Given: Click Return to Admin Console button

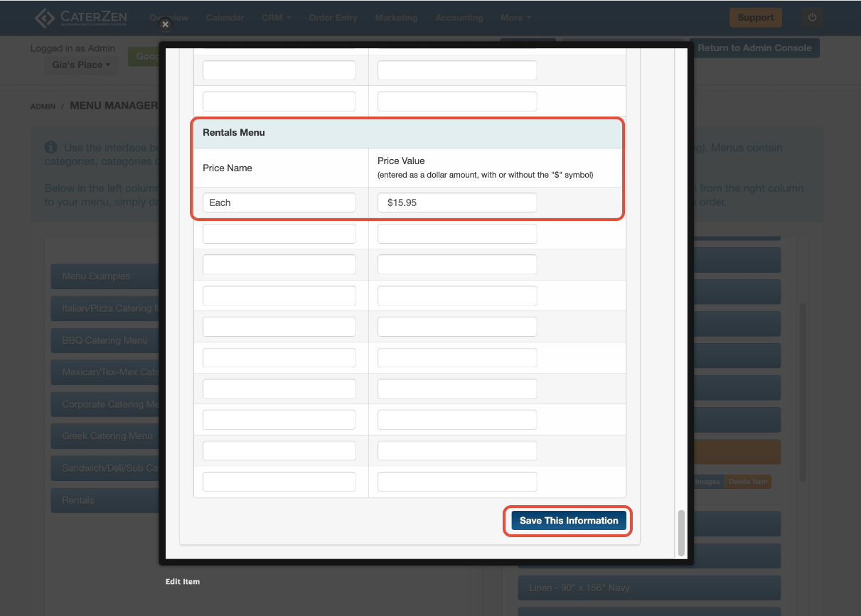Looking at the screenshot, I should [x=754, y=48].
